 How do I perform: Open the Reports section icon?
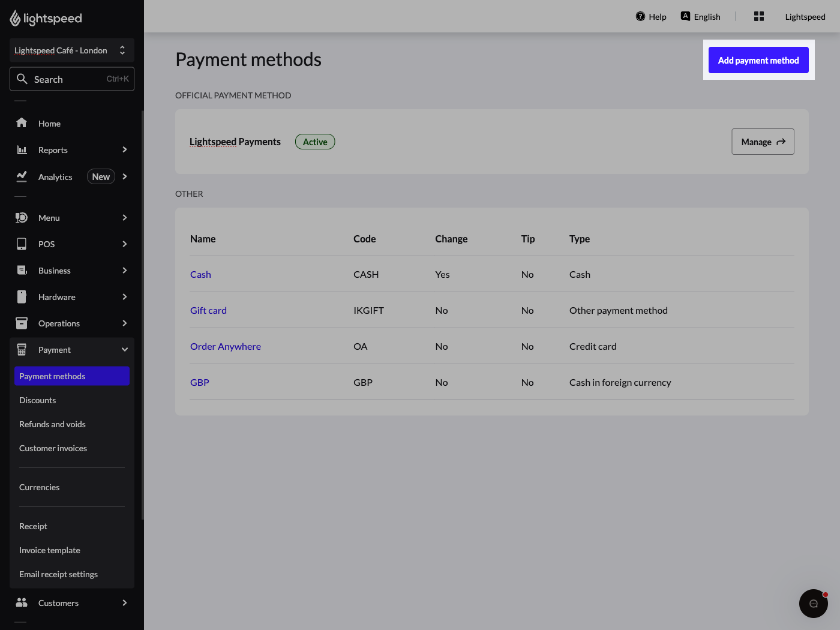(22, 149)
